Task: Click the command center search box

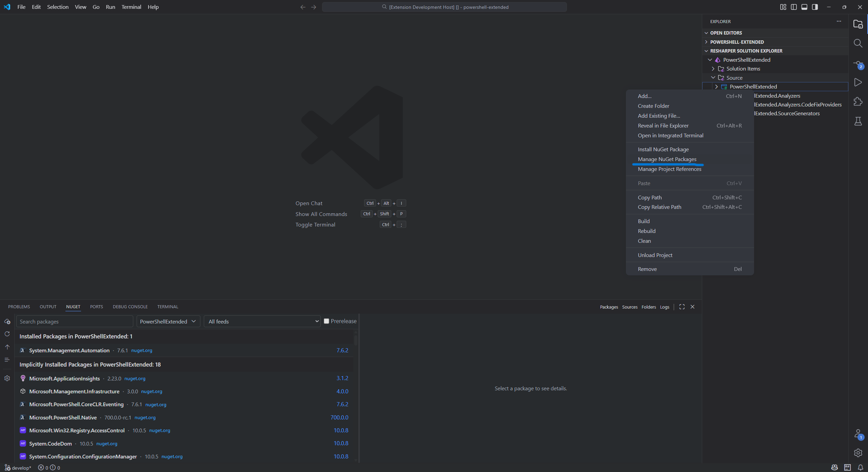Action: pos(444,7)
